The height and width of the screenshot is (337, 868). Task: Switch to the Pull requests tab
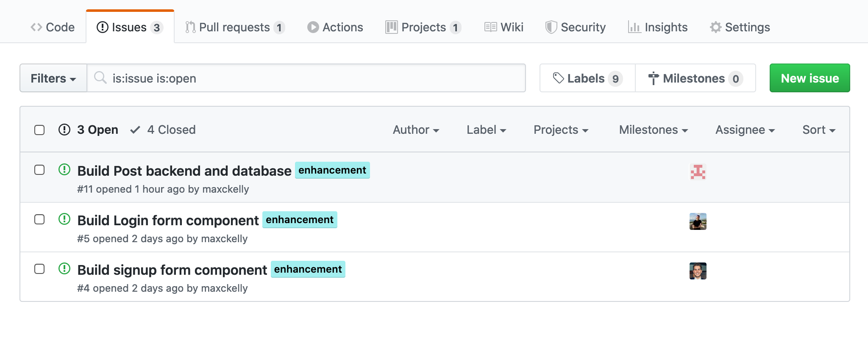234,28
